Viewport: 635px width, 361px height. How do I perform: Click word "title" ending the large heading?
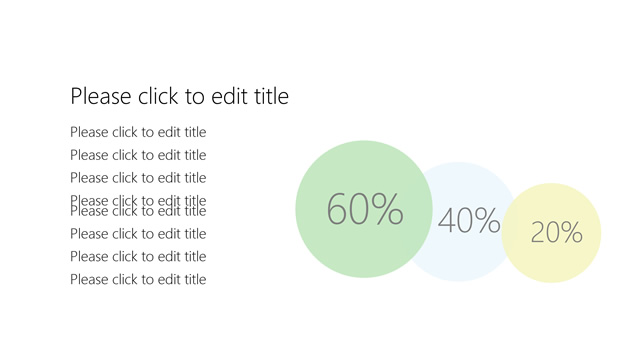pos(271,96)
